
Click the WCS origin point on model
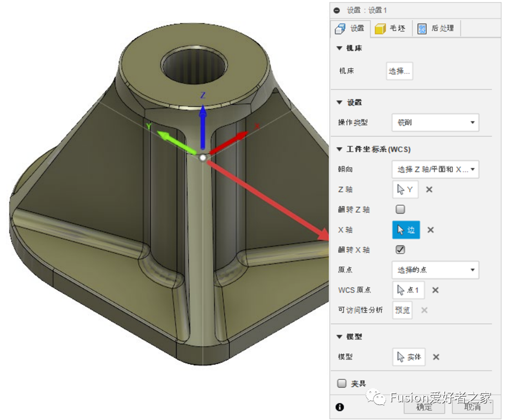coord(203,157)
